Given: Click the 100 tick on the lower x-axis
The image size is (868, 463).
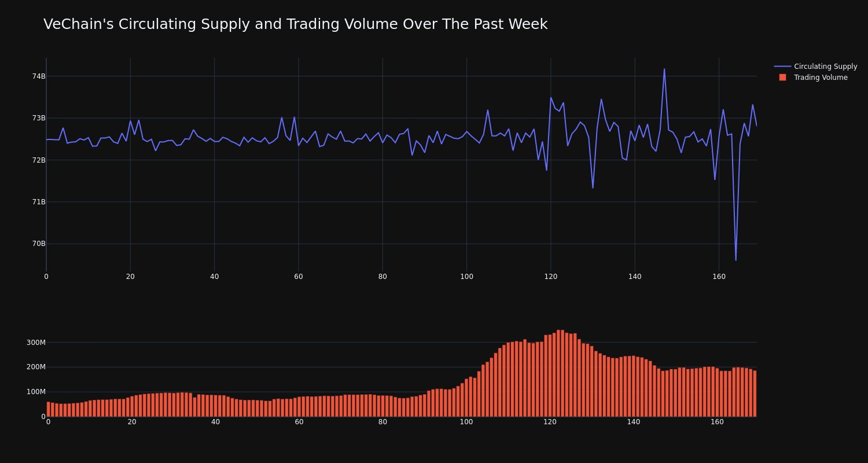Looking at the screenshot, I should (x=466, y=422).
